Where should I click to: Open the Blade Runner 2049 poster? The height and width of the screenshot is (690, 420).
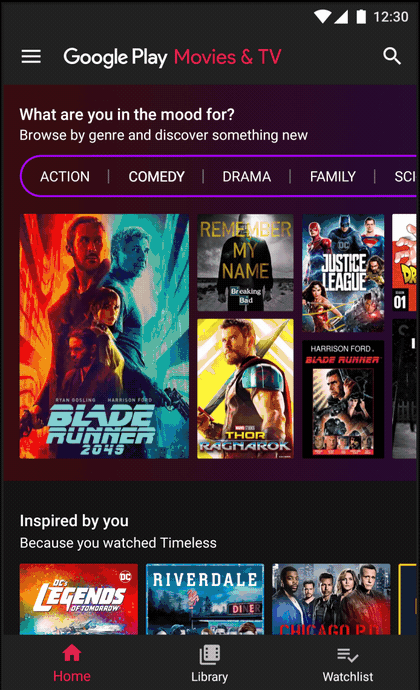tap(104, 336)
